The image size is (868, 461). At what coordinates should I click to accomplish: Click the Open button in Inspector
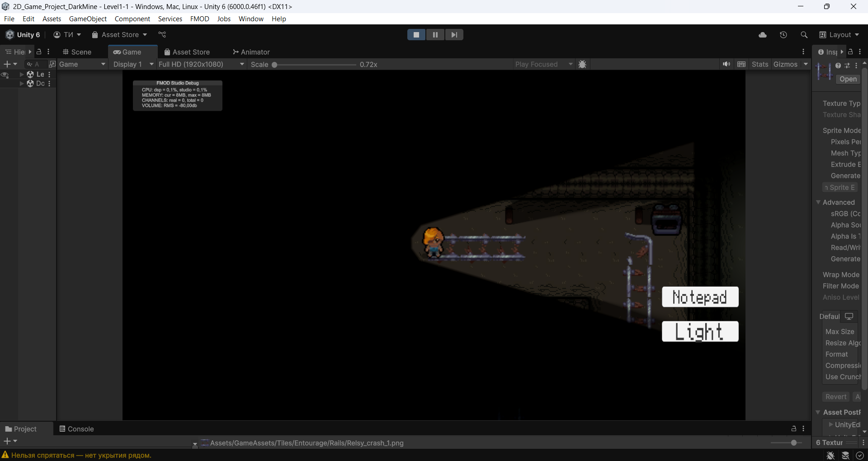coord(848,79)
